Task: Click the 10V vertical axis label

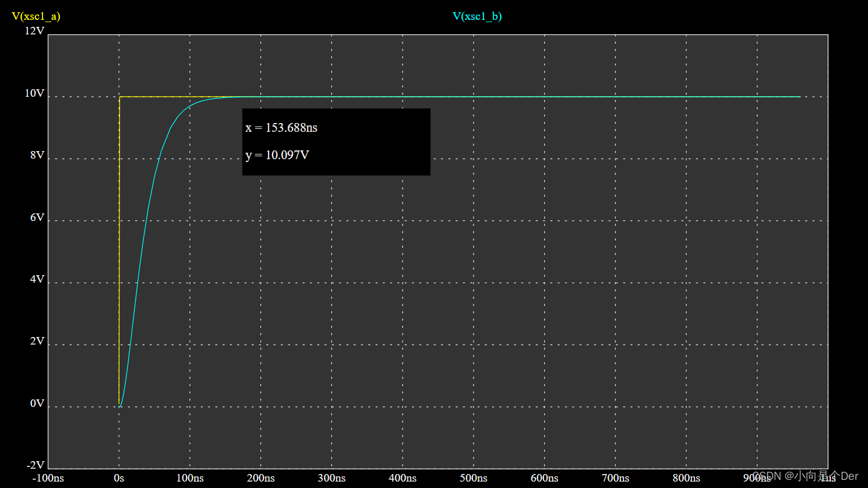Action: tap(34, 93)
